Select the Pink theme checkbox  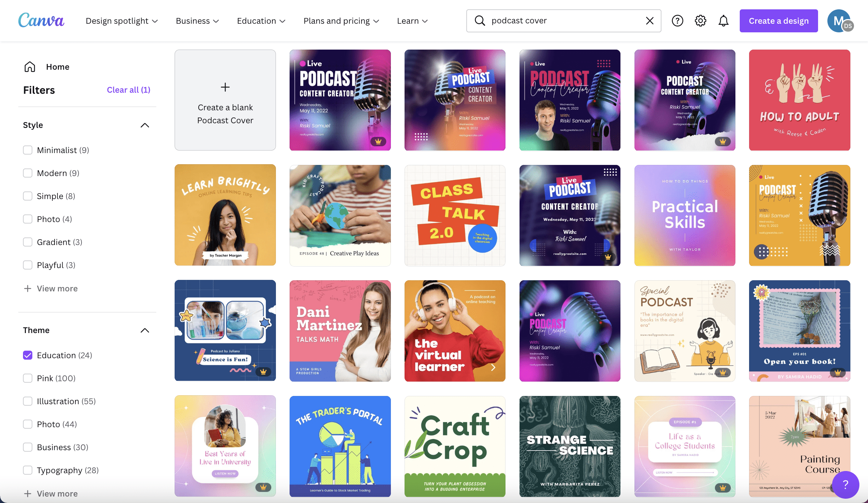pos(28,378)
